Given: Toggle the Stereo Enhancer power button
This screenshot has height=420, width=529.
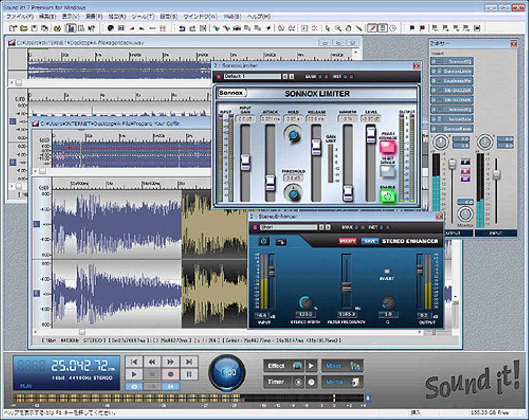Looking at the screenshot, I should (x=264, y=241).
